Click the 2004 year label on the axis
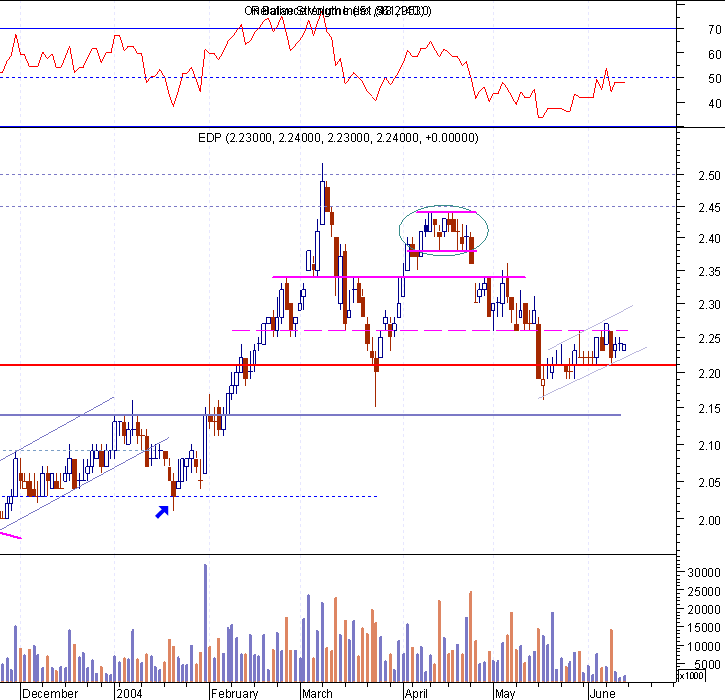725x700 pixels. coord(129,694)
